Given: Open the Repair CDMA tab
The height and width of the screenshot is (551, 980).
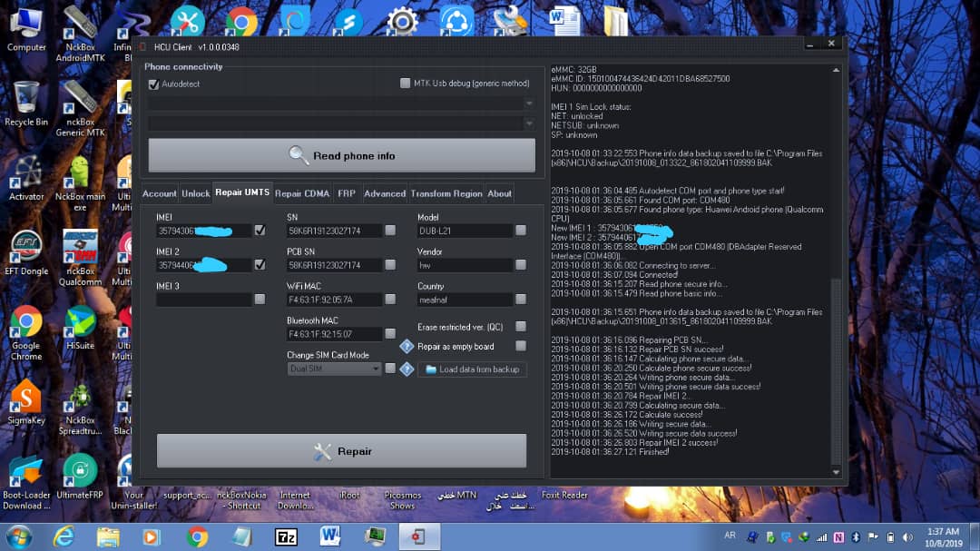Looking at the screenshot, I should pos(302,194).
